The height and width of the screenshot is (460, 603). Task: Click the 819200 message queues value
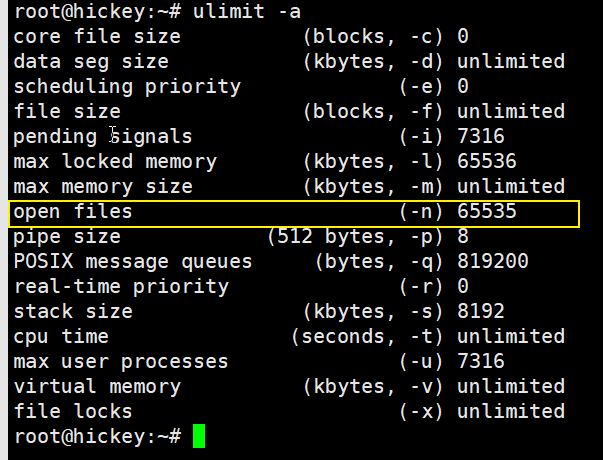tap(493, 262)
